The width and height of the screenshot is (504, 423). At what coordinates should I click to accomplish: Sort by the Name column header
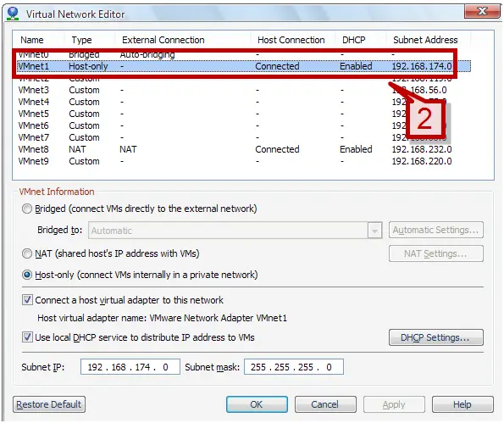point(32,40)
